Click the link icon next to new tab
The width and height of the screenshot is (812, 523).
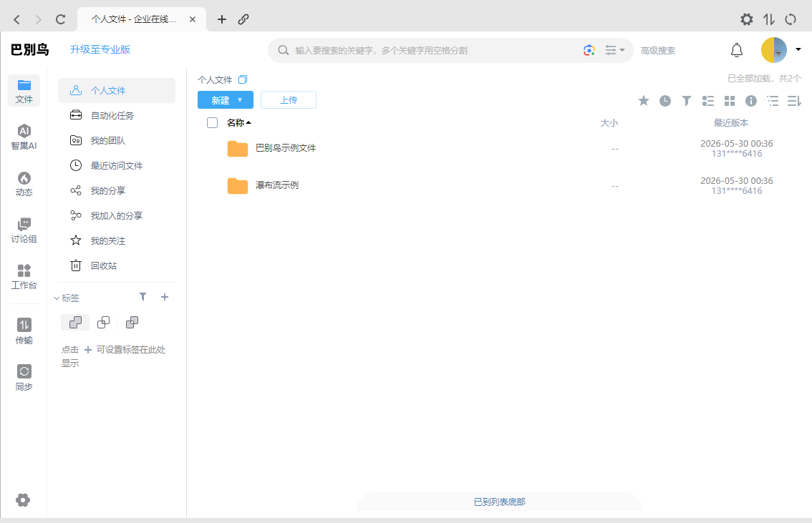pyautogui.click(x=243, y=19)
